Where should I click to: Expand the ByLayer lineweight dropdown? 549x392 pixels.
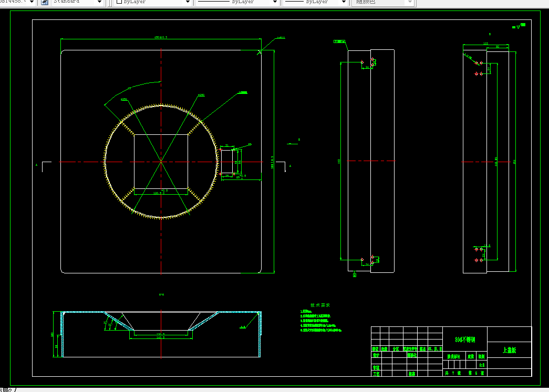344,2
